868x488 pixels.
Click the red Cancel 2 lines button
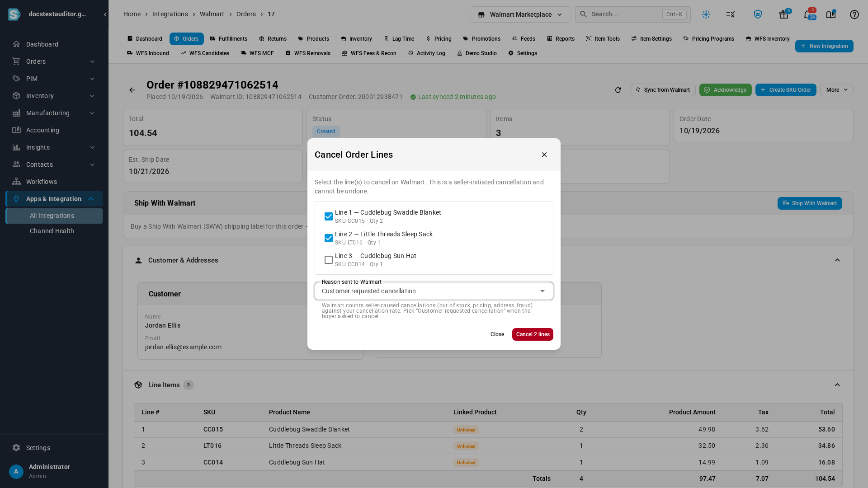[533, 334]
